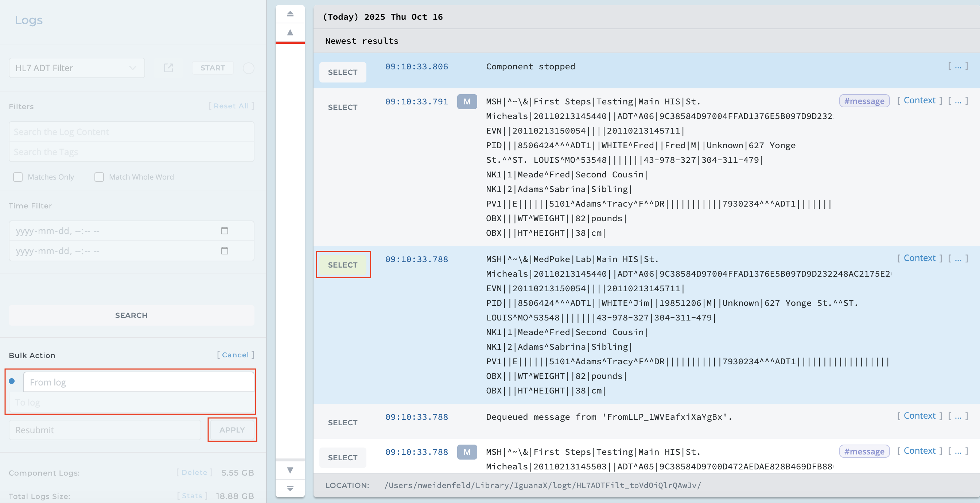Open the HL7 ADT Filter component dropdown
The height and width of the screenshot is (503, 980).
pos(77,68)
